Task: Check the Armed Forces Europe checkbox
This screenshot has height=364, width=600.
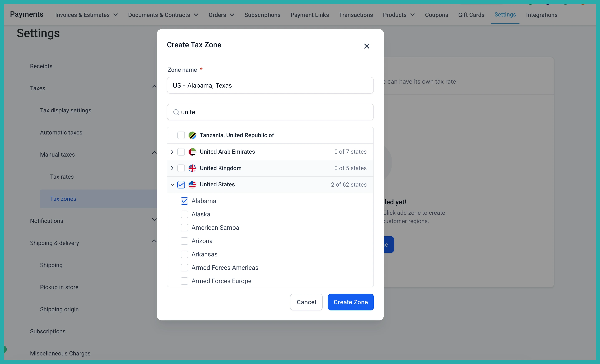Action: [184, 281]
